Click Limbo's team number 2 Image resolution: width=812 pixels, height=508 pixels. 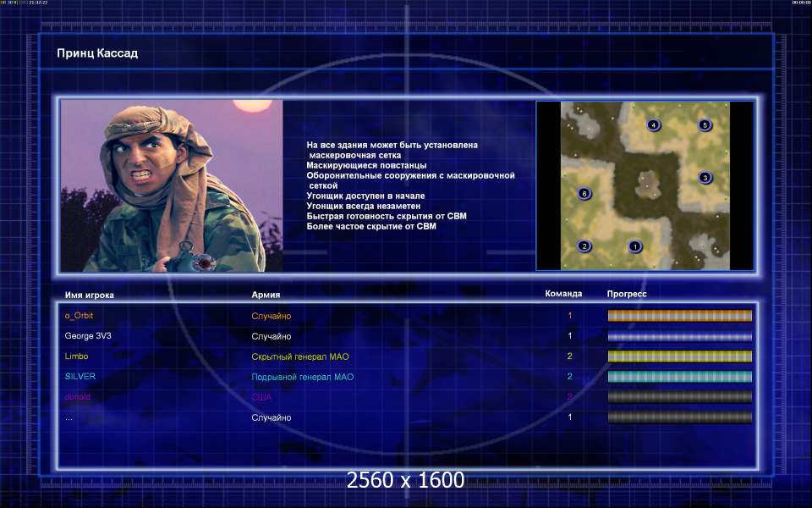(569, 356)
